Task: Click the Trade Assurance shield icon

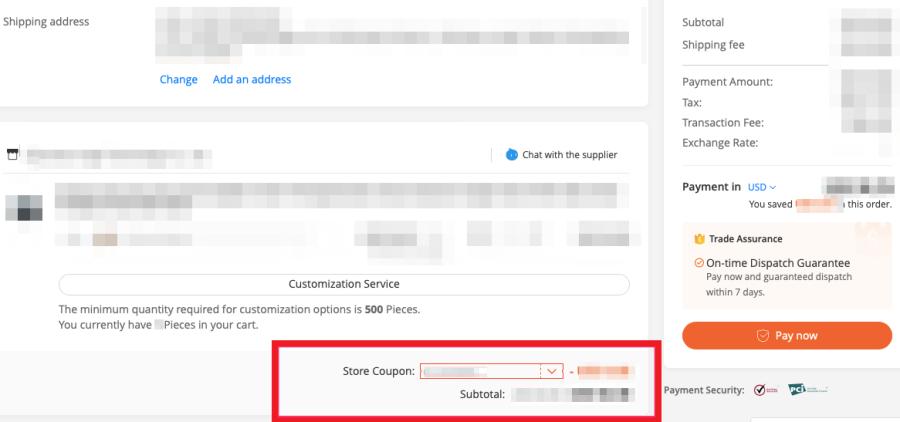Action: tap(700, 239)
